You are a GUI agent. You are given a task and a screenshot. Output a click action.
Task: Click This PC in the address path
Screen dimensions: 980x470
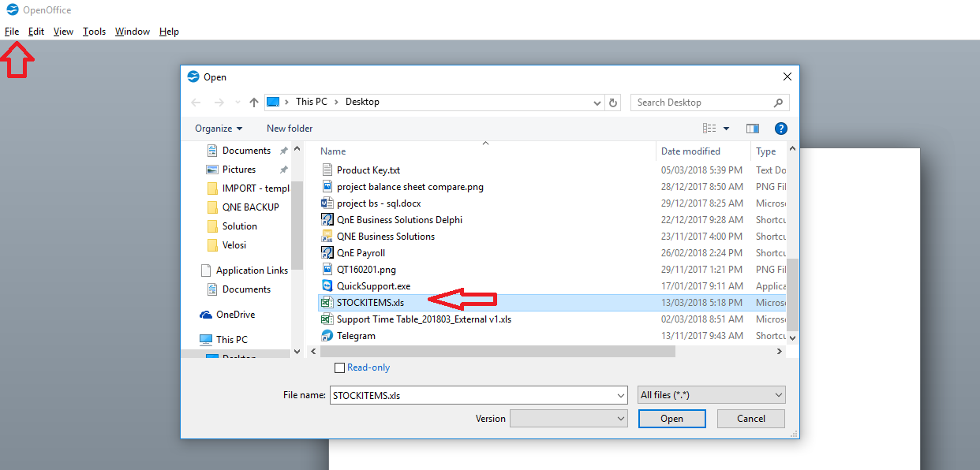311,103
